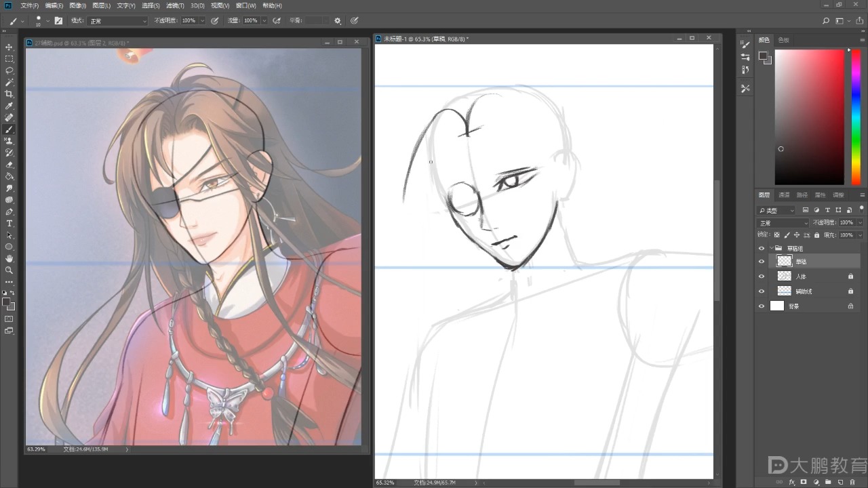Switch to the 通道 tab
This screenshot has width=868, height=488.
pyautogui.click(x=784, y=195)
